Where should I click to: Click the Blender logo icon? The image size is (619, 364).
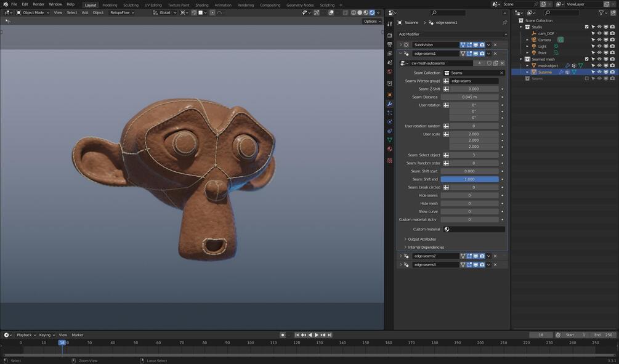[x=5, y=4]
